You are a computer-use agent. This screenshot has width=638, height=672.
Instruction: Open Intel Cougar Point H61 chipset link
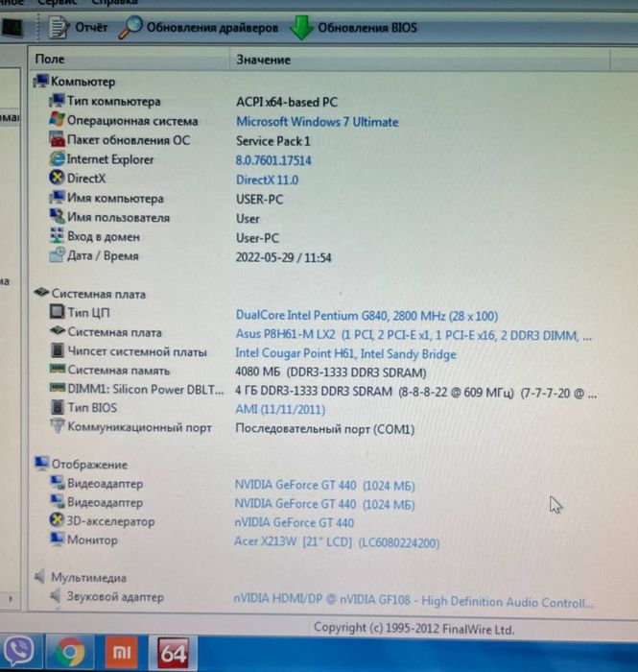[345, 354]
